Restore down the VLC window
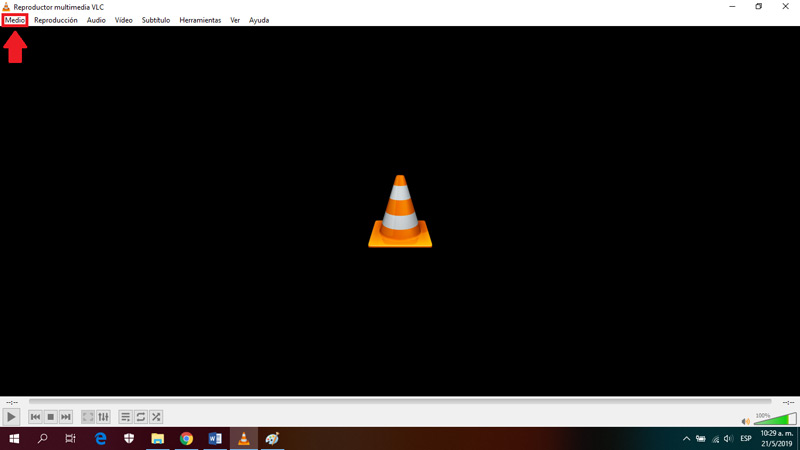800x450 pixels. (759, 7)
